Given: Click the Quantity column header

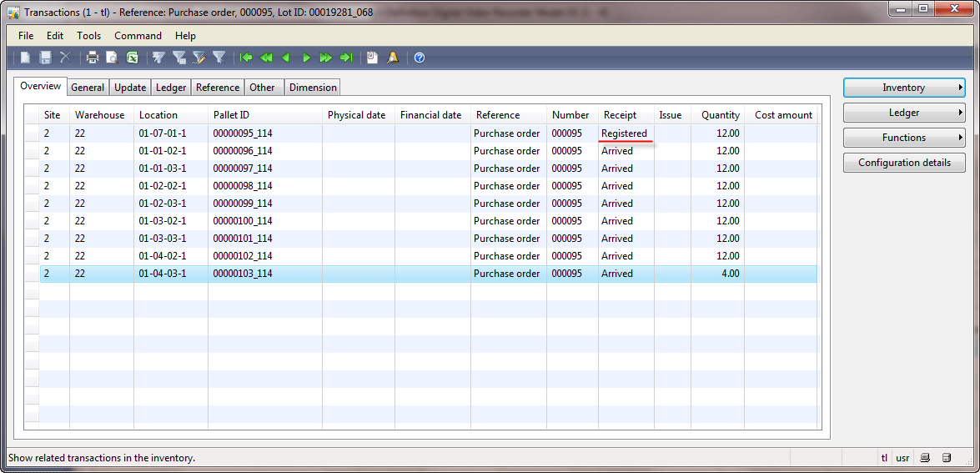Looking at the screenshot, I should (717, 115).
